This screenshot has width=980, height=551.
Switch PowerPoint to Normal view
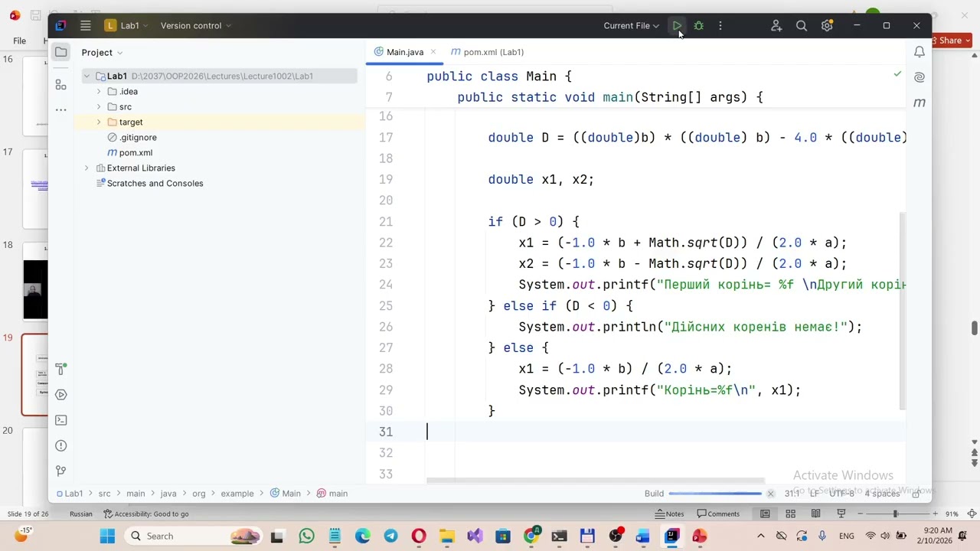click(x=765, y=514)
